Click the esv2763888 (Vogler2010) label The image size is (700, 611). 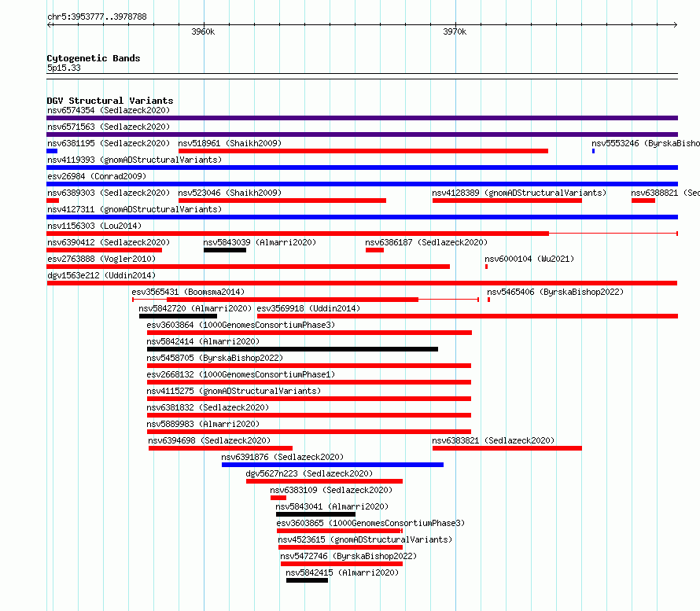101,259
